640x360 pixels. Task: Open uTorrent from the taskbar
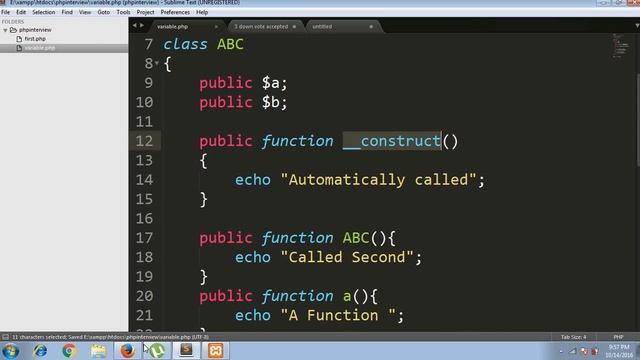click(x=157, y=351)
